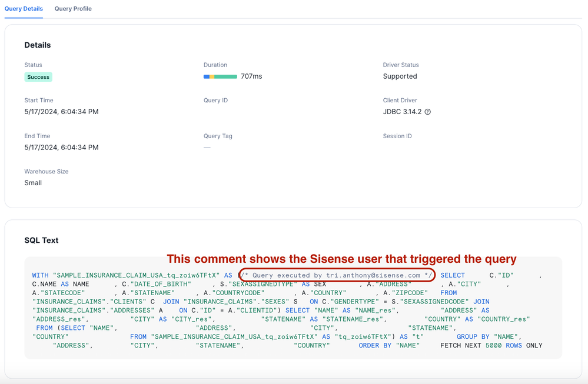Click the Details section heading
Image resolution: width=588 pixels, height=384 pixels.
pos(38,45)
